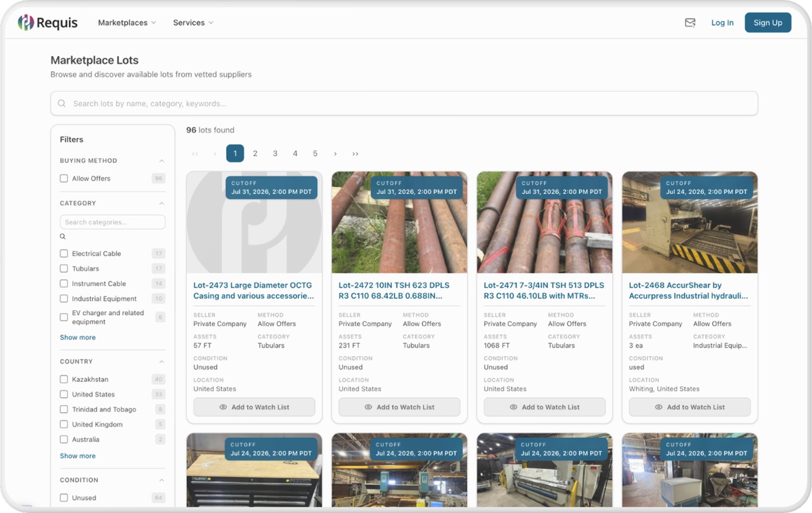Click the Search categories field
812x513 pixels.
point(113,222)
